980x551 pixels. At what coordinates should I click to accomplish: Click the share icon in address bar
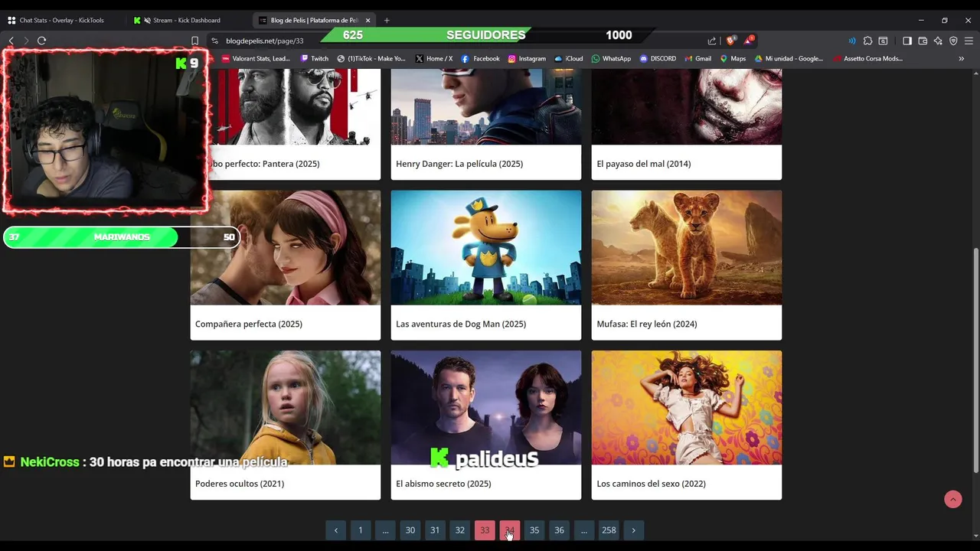pyautogui.click(x=712, y=41)
